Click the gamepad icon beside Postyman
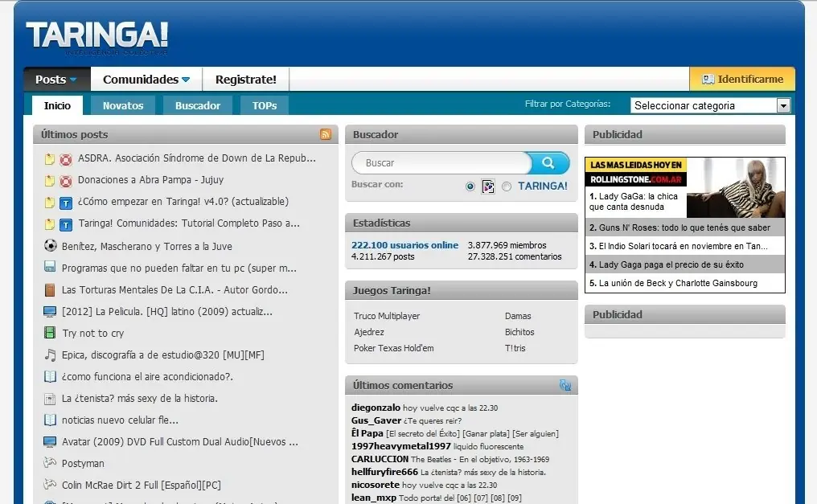Screen dimensions: 817x504 pyautogui.click(x=50, y=462)
